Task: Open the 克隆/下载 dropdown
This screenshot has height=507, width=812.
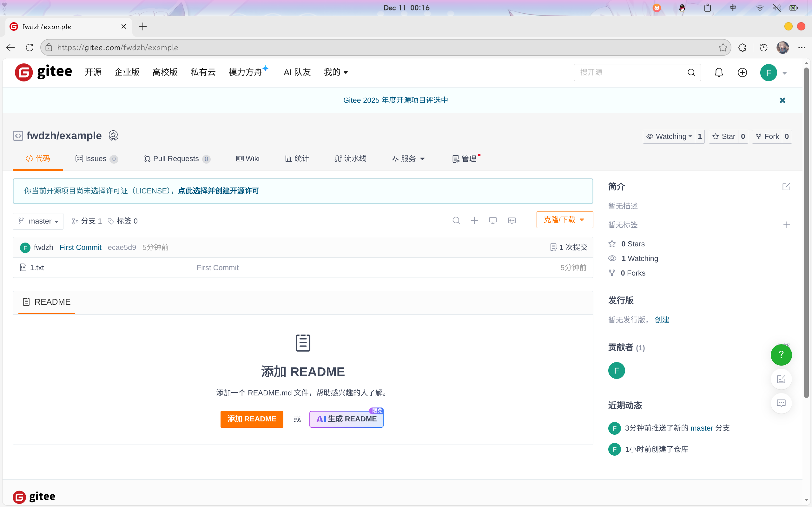Action: pyautogui.click(x=564, y=220)
